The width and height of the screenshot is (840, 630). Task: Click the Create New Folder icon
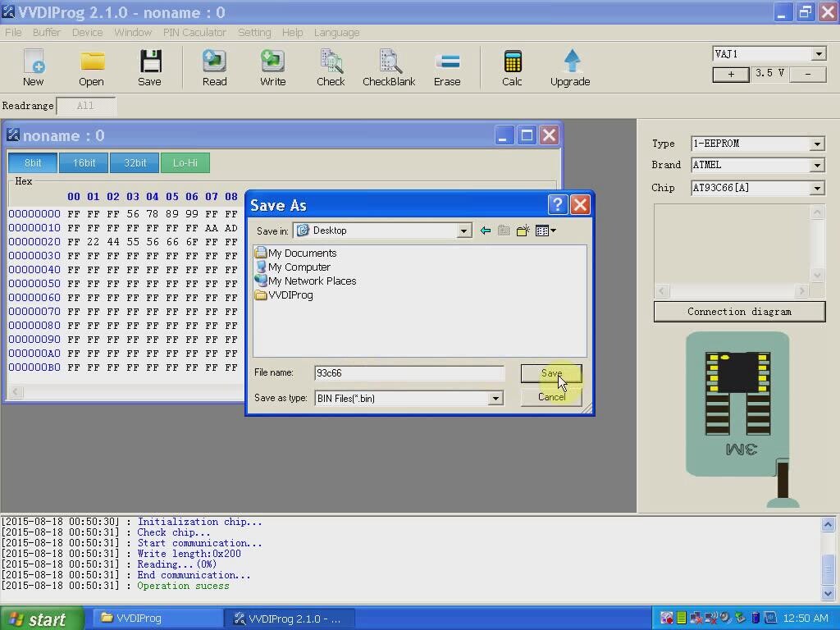coord(523,231)
